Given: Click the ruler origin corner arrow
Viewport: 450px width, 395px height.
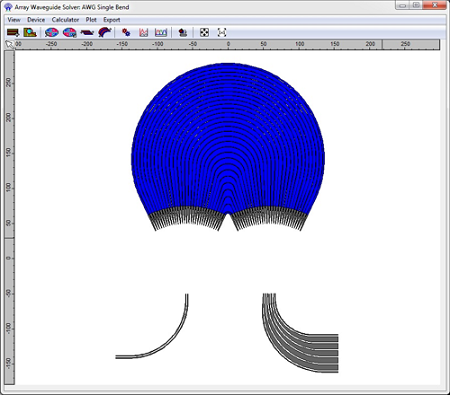Looking at the screenshot, I should [x=9, y=45].
